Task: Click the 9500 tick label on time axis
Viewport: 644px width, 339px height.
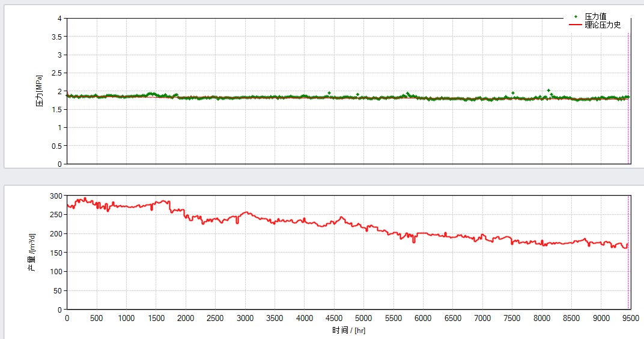Action: click(x=630, y=318)
